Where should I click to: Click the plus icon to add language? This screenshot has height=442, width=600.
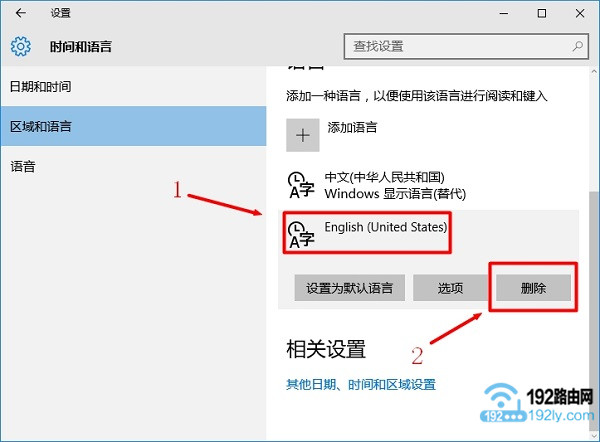point(303,135)
